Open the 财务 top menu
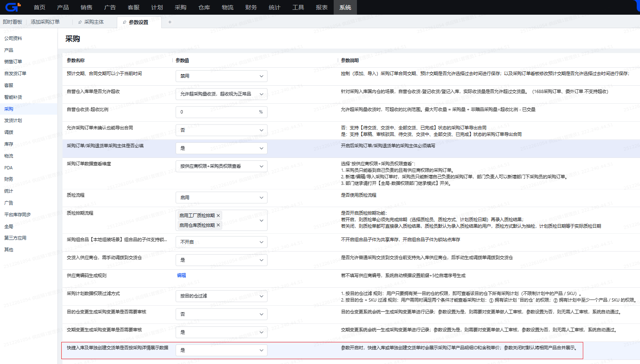Image resolution: width=640 pixels, height=364 pixels. [251, 7]
